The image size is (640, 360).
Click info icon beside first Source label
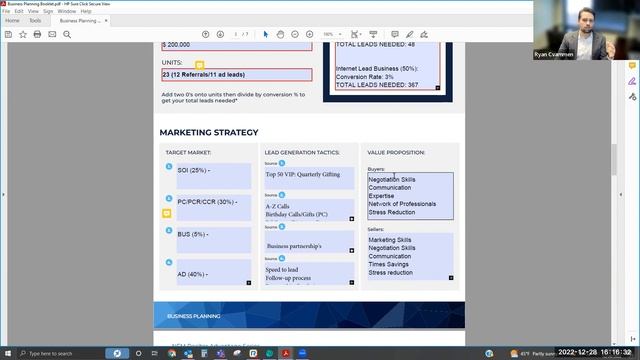[282, 163]
